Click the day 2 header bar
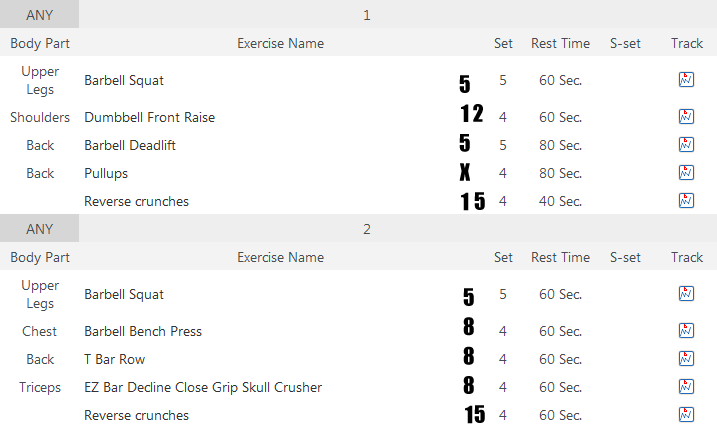 pyautogui.click(x=367, y=229)
